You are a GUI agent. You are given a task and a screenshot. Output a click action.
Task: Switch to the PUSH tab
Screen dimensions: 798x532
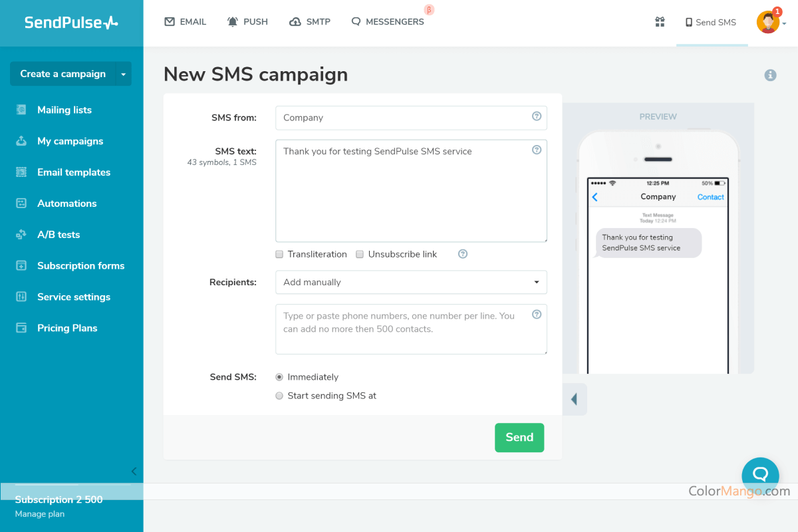247,21
